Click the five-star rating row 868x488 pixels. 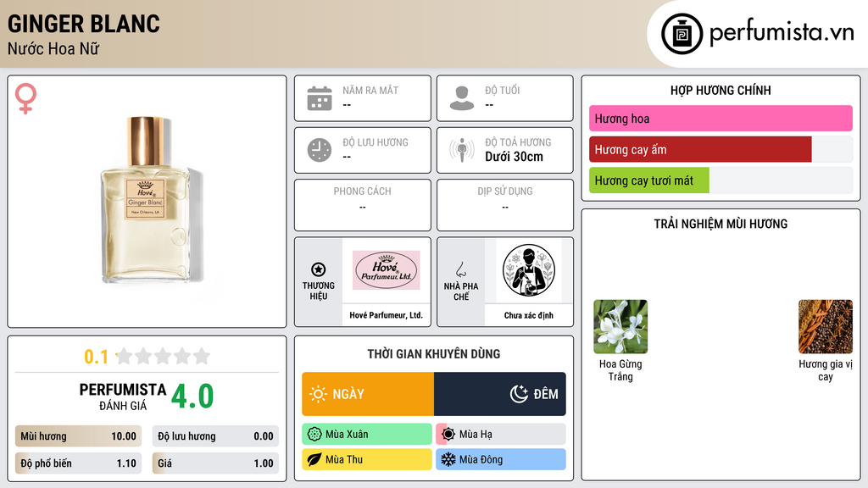point(164,356)
